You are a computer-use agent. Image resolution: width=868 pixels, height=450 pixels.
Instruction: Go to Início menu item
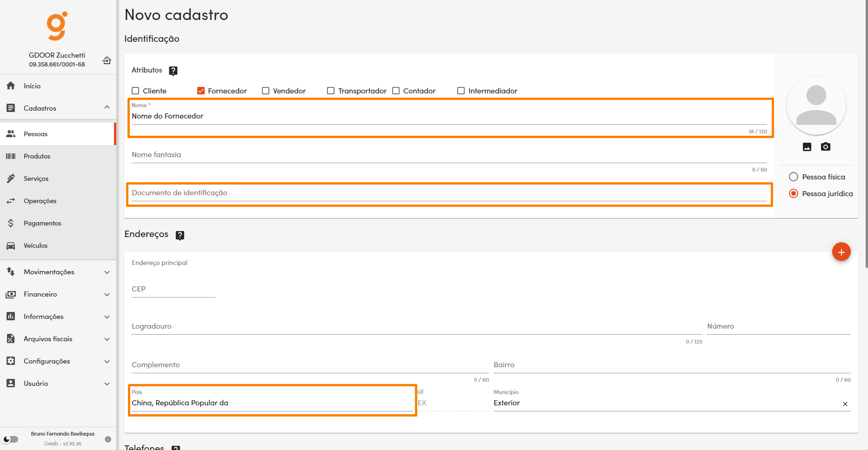pos(58,86)
